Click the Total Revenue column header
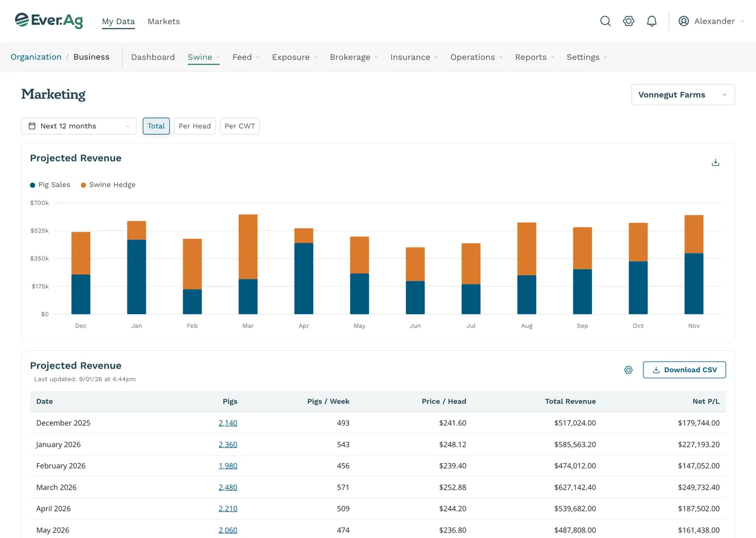756x538 pixels. 570,401
